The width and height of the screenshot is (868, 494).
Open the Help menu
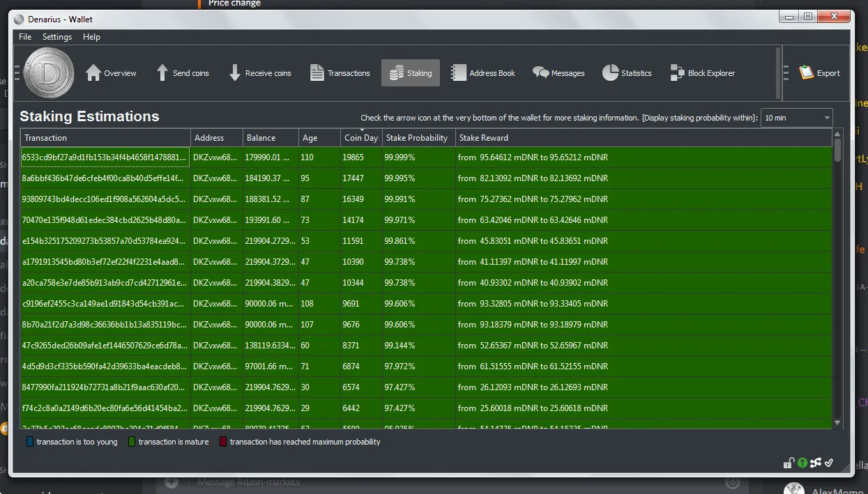(x=91, y=37)
